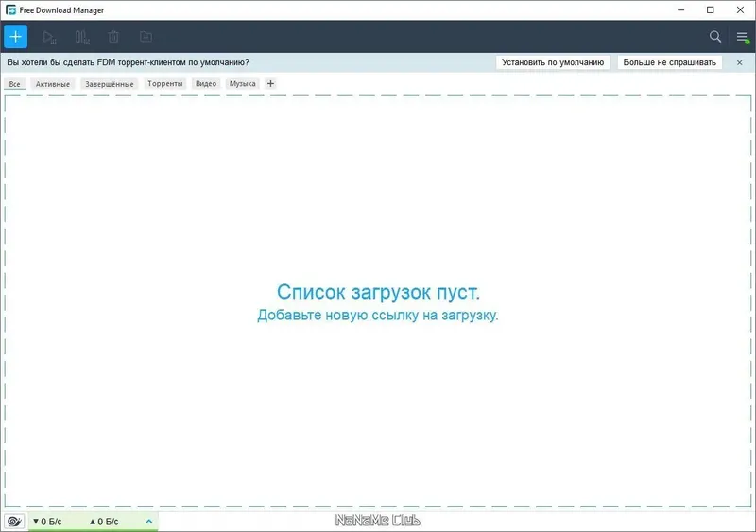Click the pause all downloads icon
The image size is (756, 532).
coord(82,37)
